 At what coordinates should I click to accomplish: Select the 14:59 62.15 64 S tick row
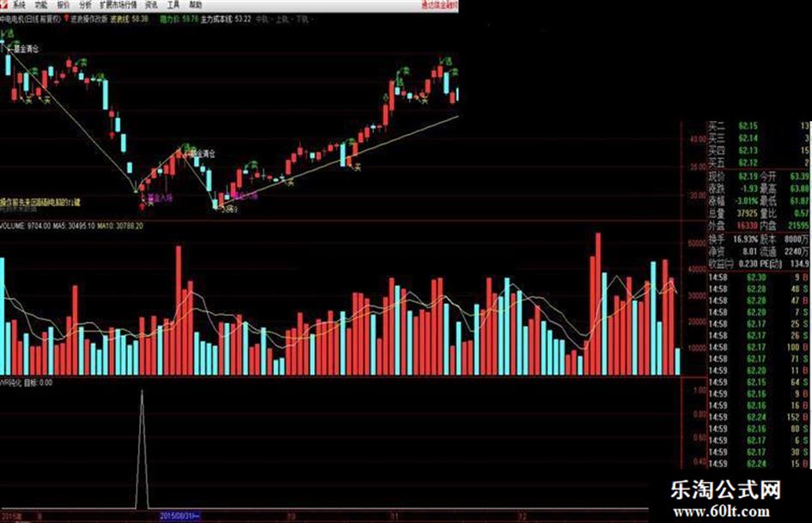point(759,382)
